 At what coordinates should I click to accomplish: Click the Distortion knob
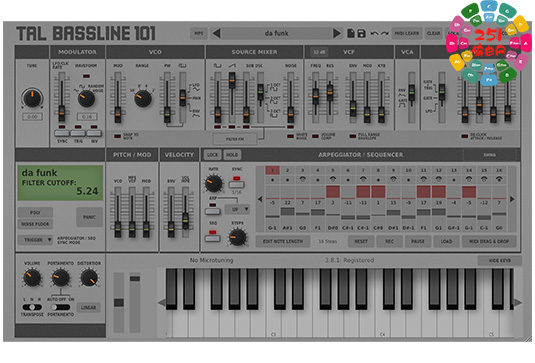point(89,278)
